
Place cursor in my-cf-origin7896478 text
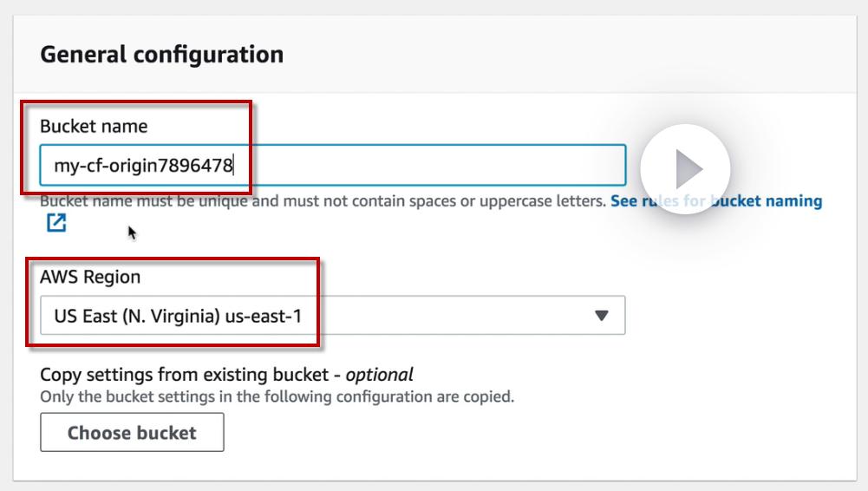(x=143, y=165)
